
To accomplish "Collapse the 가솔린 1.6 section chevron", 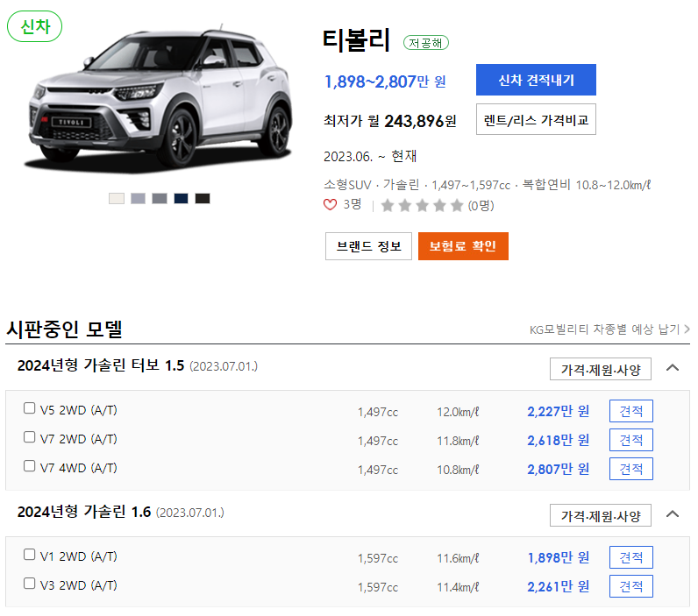I will [673, 514].
